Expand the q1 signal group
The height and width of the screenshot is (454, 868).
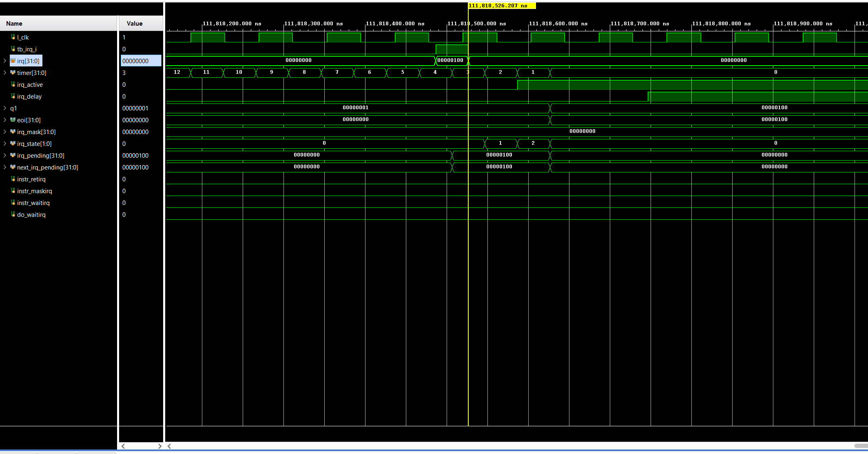tap(4, 108)
